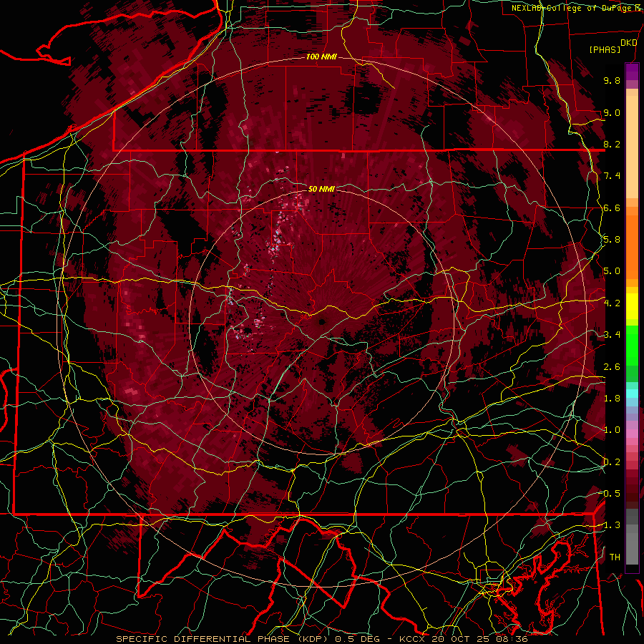Screen dimensions: 644x644
Task: Click the "TH" threshold label on the scale
Action: (x=615, y=557)
